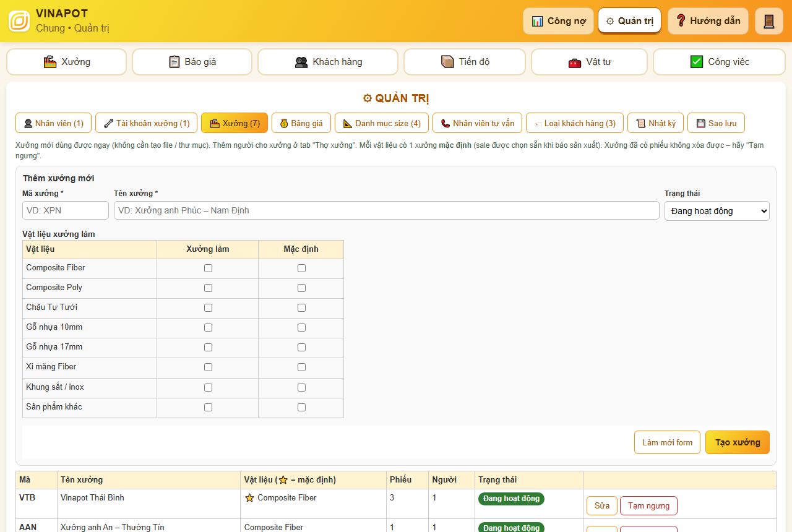Open Tiến độ section

[x=465, y=62]
